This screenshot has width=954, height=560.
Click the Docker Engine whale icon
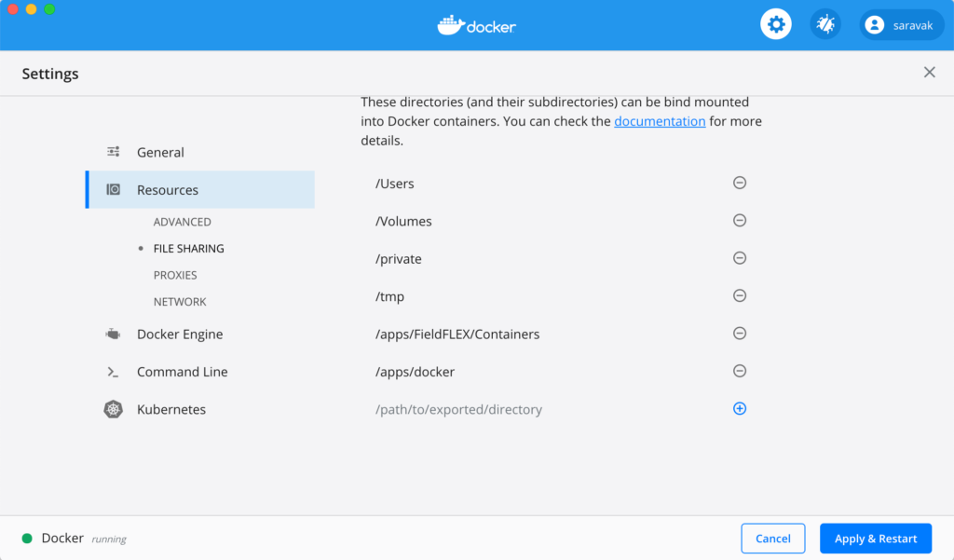[x=113, y=334]
